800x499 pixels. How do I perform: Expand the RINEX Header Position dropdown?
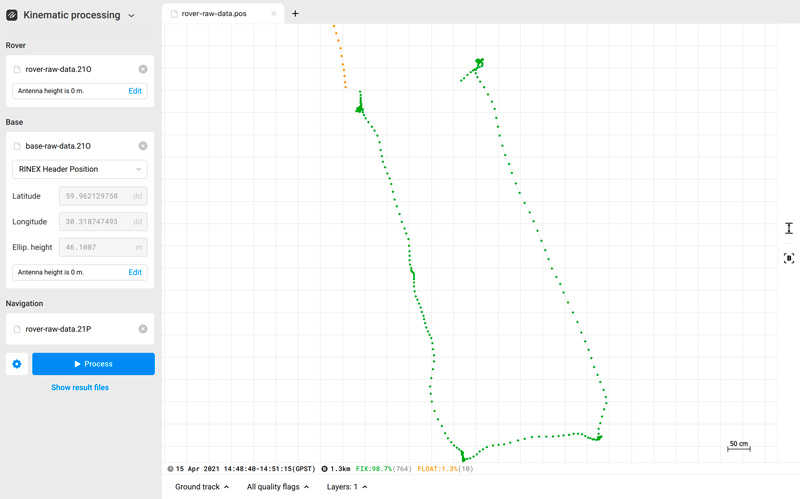pyautogui.click(x=80, y=169)
